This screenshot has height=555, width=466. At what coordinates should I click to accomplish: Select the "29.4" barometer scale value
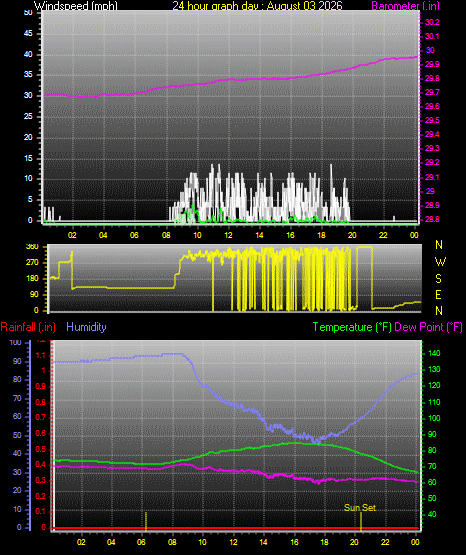pyautogui.click(x=432, y=134)
